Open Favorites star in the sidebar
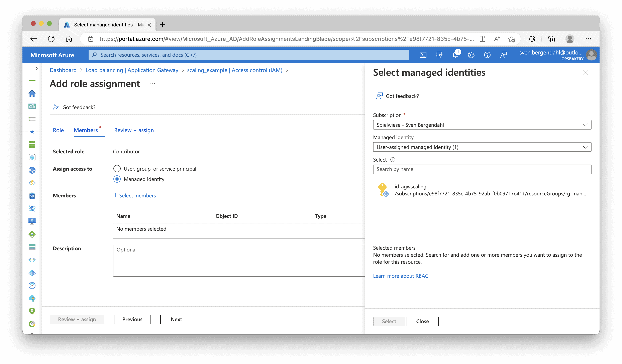Viewport: 622px width, 364px height. (x=32, y=132)
